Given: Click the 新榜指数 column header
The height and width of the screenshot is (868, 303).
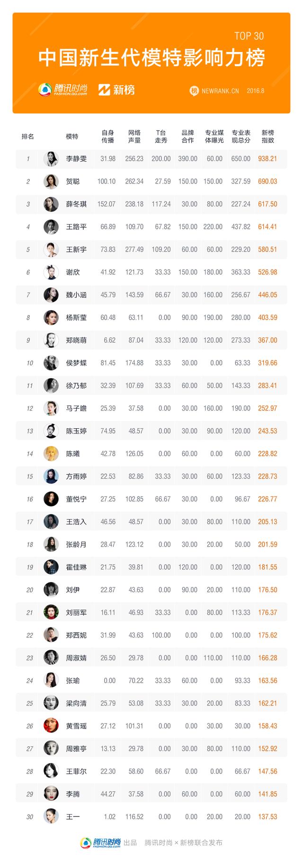Looking at the screenshot, I should click(x=268, y=137).
